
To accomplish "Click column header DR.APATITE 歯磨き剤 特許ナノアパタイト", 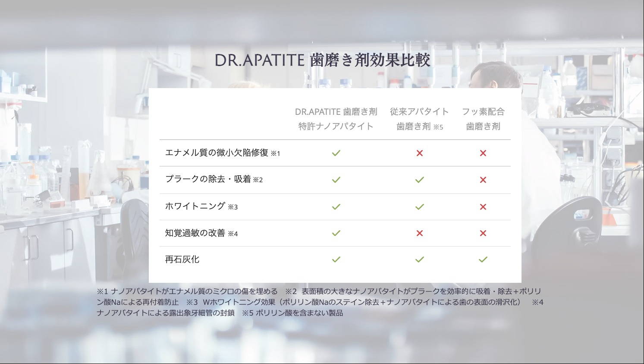I will coord(336,119).
